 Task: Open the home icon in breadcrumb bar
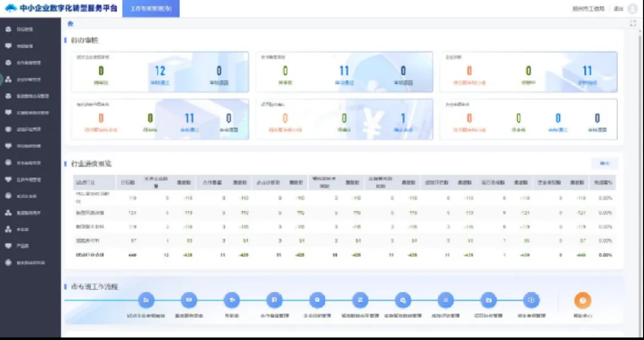coord(70,24)
